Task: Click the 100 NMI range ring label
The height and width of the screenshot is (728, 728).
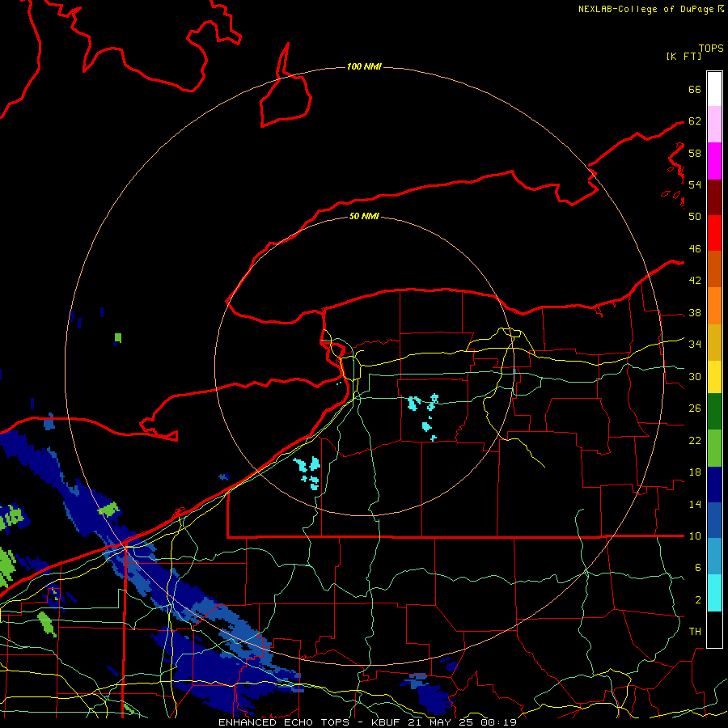Action: coord(364,67)
